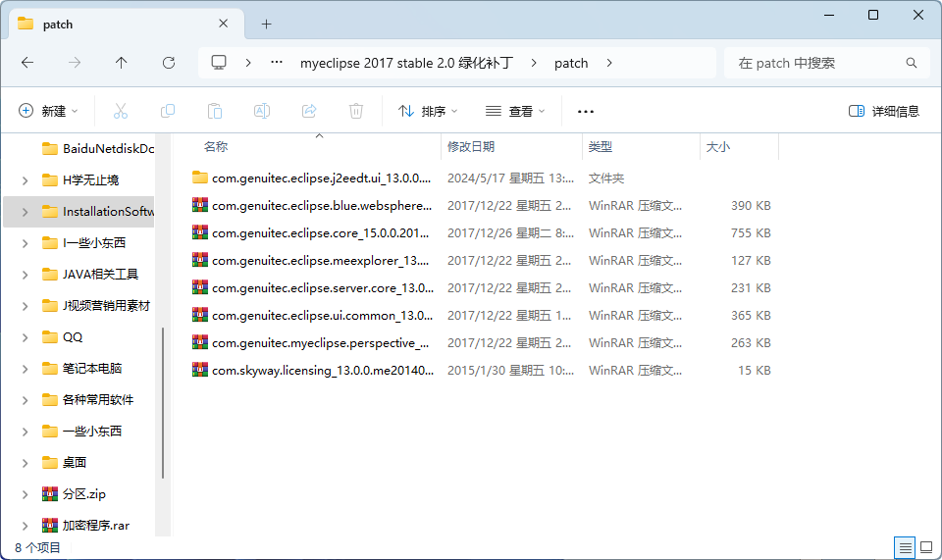
Task: Select the j2eedt.ui folder icon
Action: coord(200,178)
